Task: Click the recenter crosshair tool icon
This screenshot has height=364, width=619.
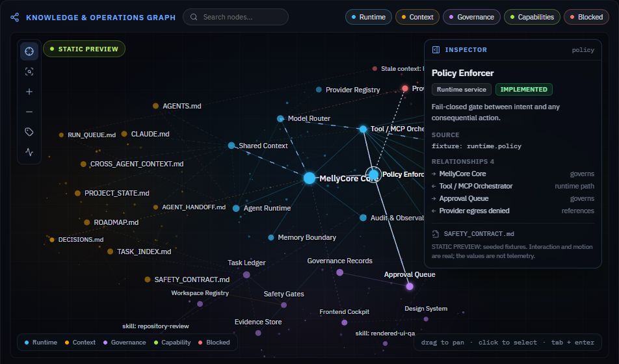Action: coord(29,51)
